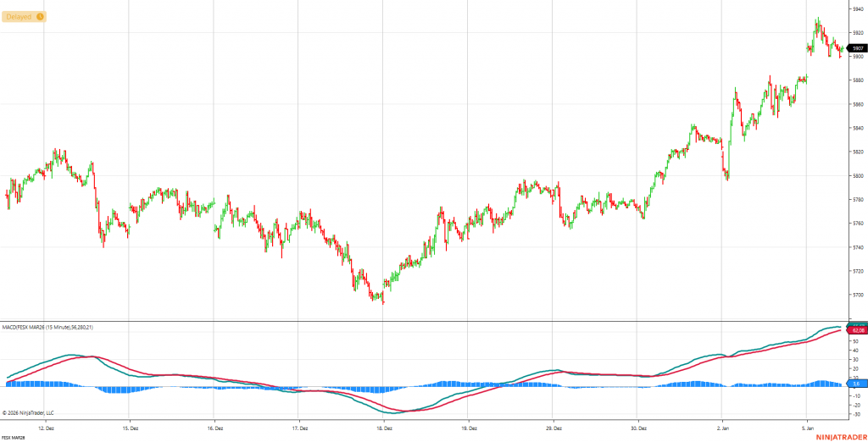Click the clock icon in the Delayed badge

point(40,16)
